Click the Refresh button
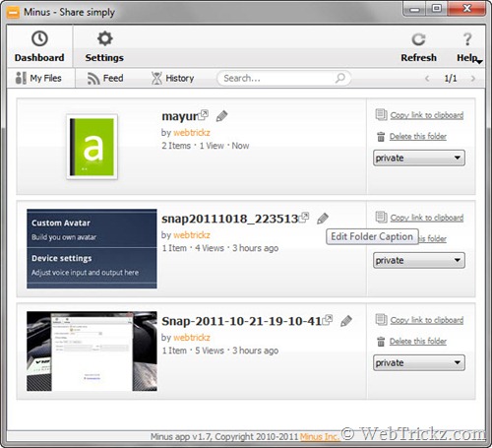The width and height of the screenshot is (492, 448). click(418, 47)
